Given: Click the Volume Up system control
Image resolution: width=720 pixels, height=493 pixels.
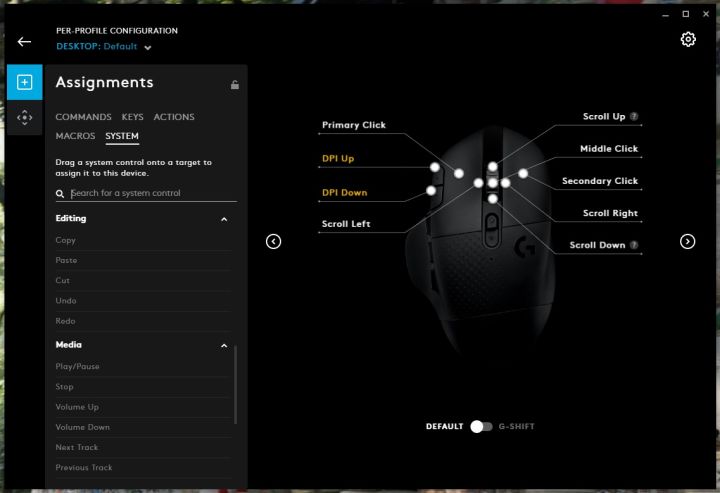Looking at the screenshot, I should coord(77,407).
